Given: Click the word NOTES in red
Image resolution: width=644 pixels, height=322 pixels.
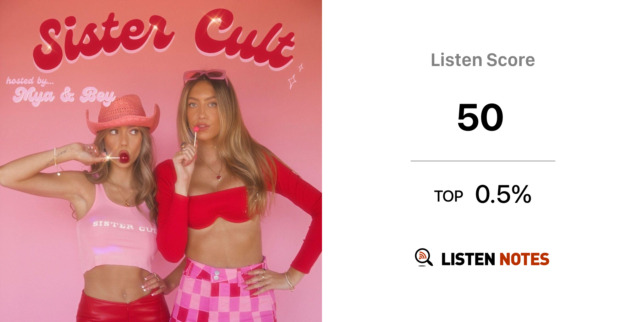Looking at the screenshot, I should (524, 259).
